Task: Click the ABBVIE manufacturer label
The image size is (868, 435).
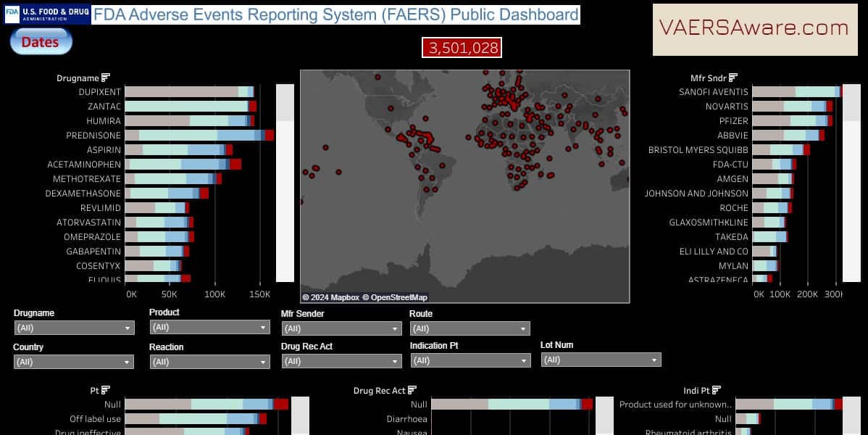Action: [733, 135]
